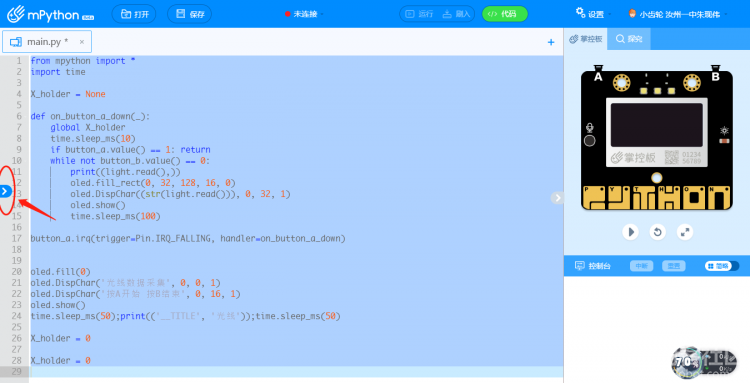The width and height of the screenshot is (750, 383).
Task: Click touch pad N on simulator
Action: (x=719, y=197)
